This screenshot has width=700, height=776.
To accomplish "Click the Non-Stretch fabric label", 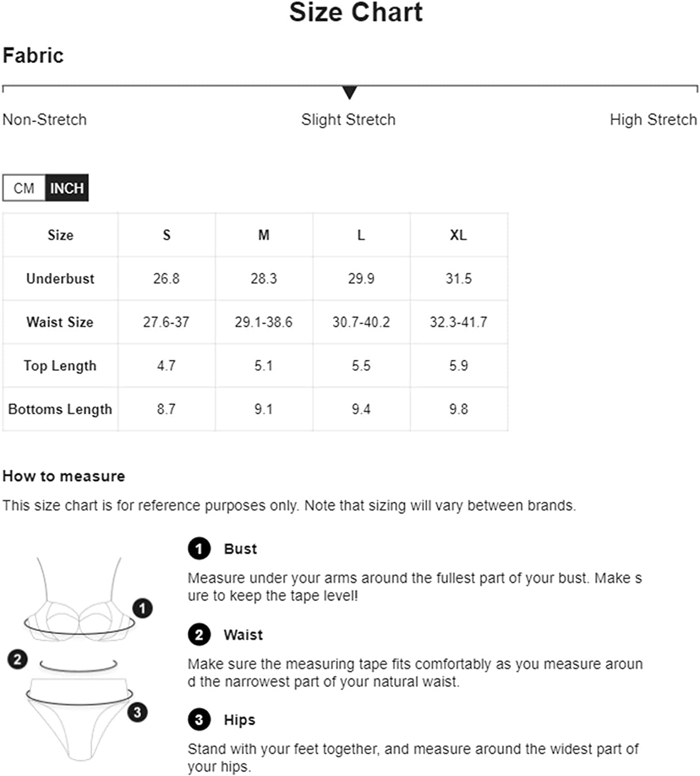I will coord(44,120).
